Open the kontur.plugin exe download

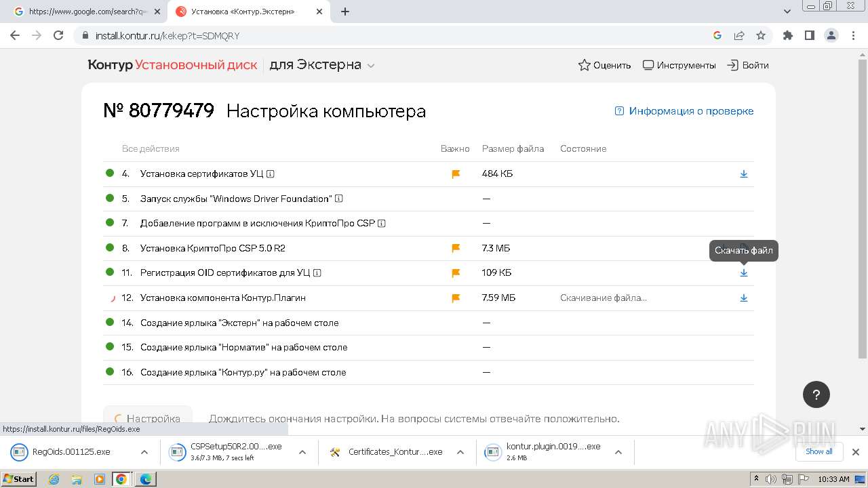tap(546, 452)
